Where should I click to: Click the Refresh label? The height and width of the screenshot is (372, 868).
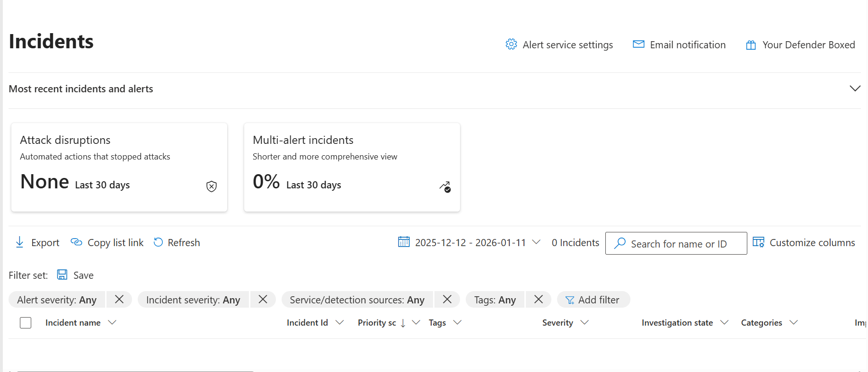click(x=184, y=243)
